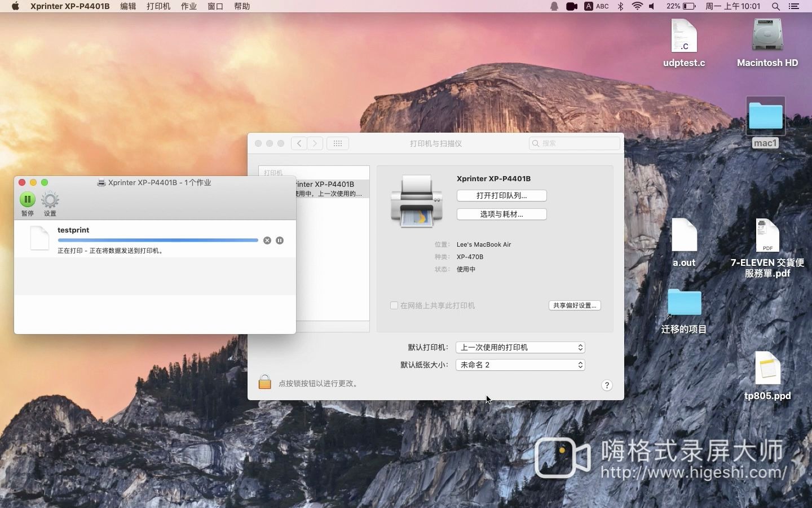This screenshot has width=812, height=508.
Task: Show all preferences grid button
Action: pyautogui.click(x=338, y=143)
